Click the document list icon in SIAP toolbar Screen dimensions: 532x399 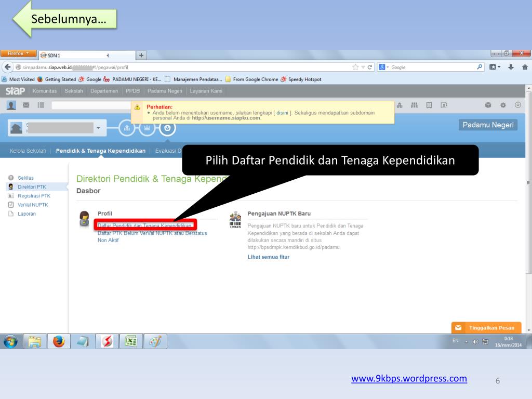(x=429, y=105)
